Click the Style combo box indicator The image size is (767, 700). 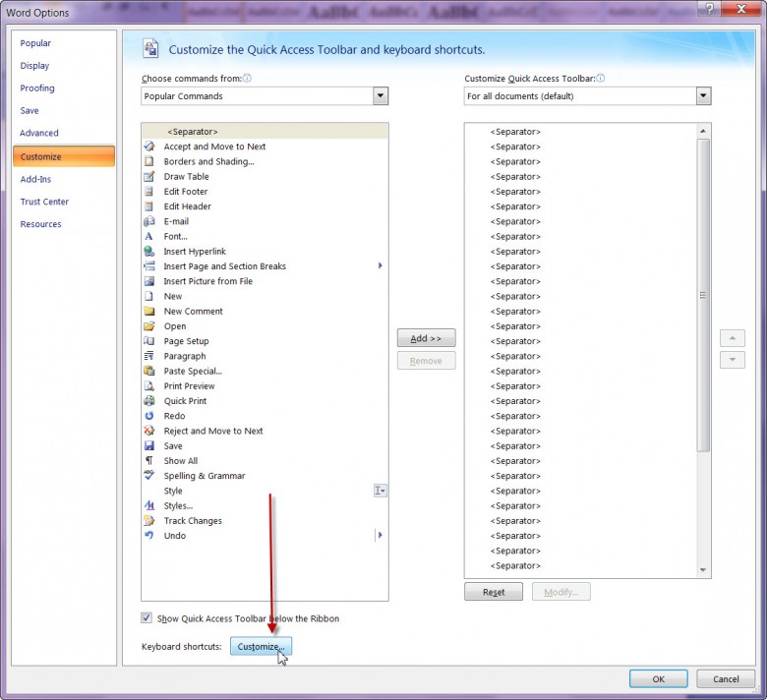[381, 491]
